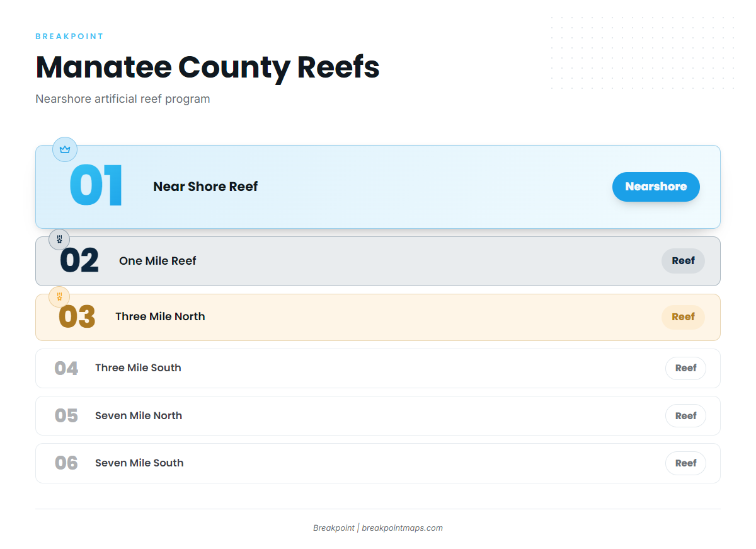Click the small blue BREAKPOINT label above the heading
756x549 pixels.
pos(69,37)
